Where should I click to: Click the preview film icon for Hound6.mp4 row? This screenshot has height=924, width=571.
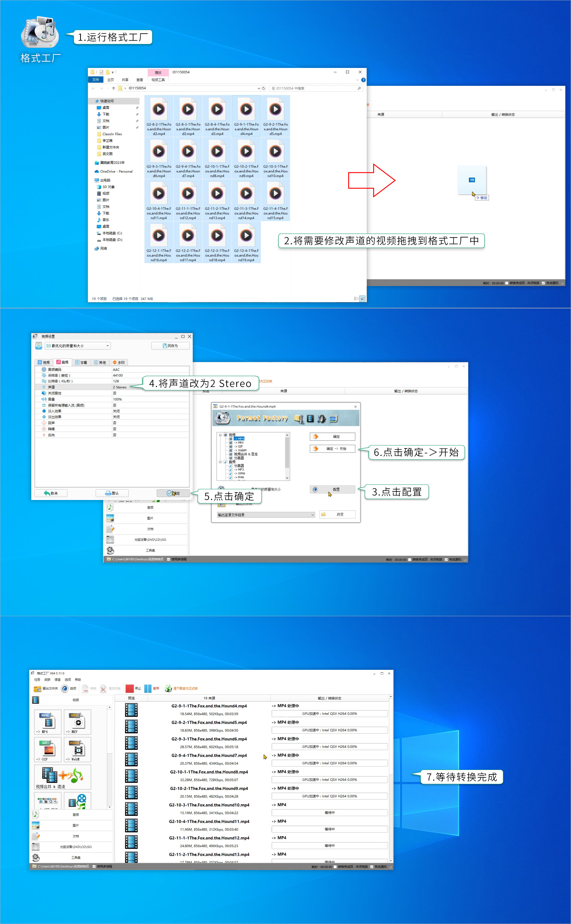tap(131, 743)
